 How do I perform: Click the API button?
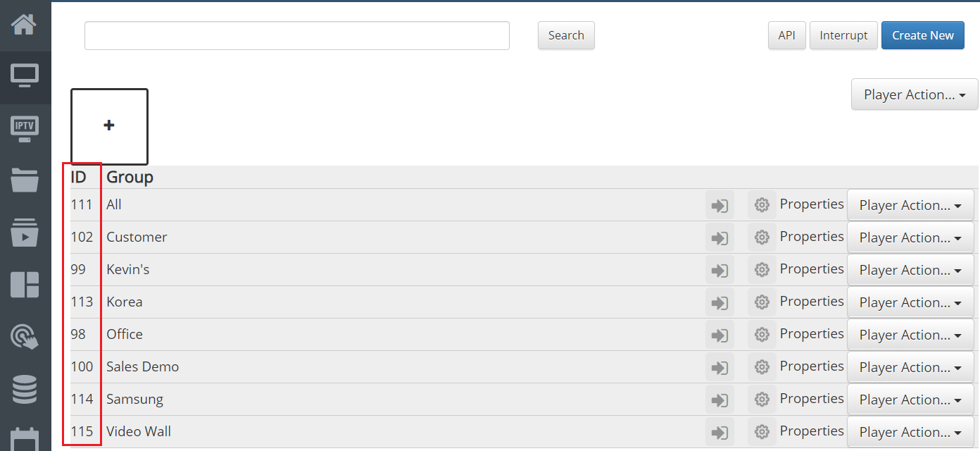(786, 35)
